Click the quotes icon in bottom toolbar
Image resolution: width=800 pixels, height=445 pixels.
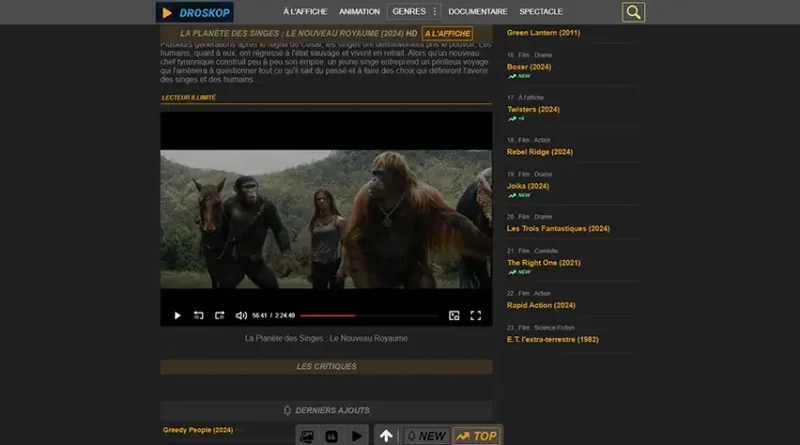[332, 436]
